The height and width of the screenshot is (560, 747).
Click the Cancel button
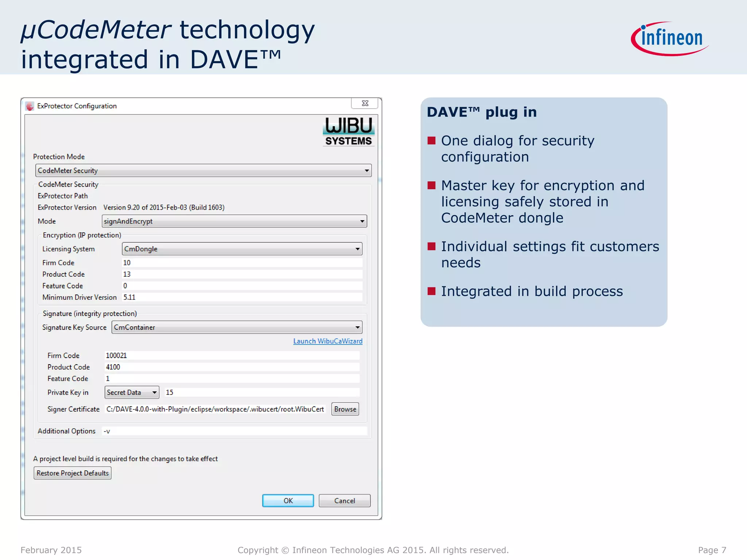pos(344,501)
